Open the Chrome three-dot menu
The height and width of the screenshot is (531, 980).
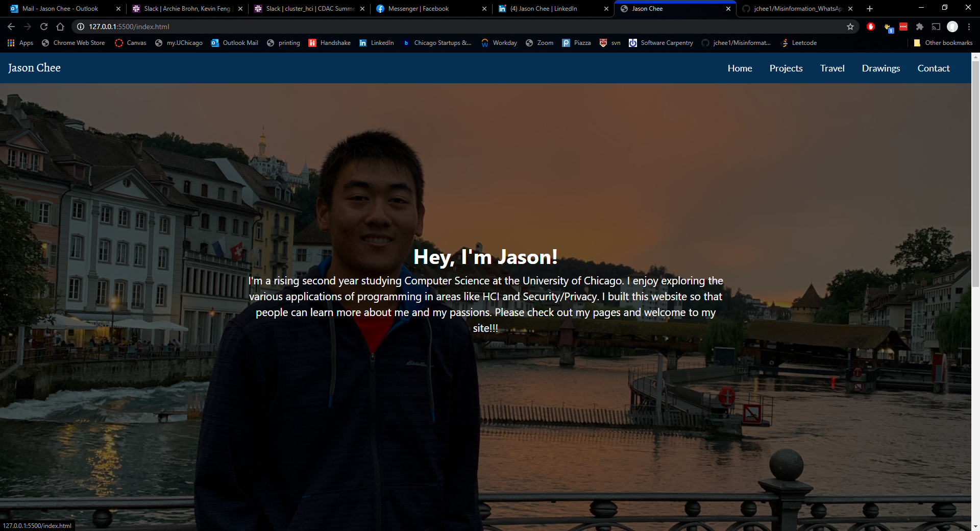click(969, 27)
